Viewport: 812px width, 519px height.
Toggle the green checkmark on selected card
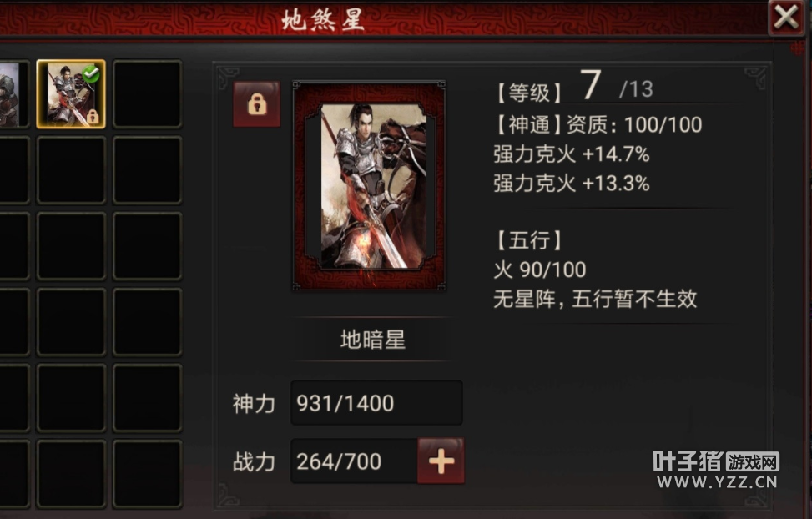[x=92, y=73]
